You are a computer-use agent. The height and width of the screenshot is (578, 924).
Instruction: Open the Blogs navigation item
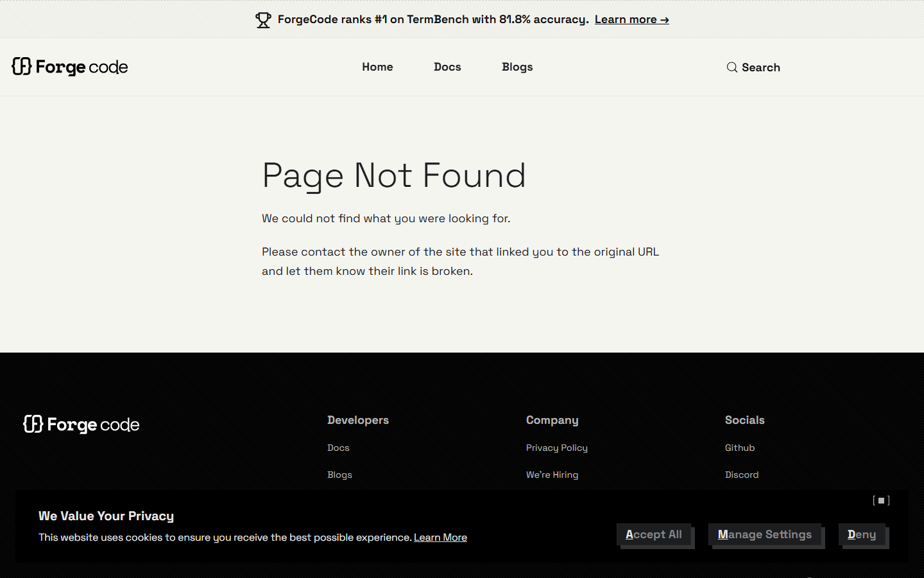point(517,67)
